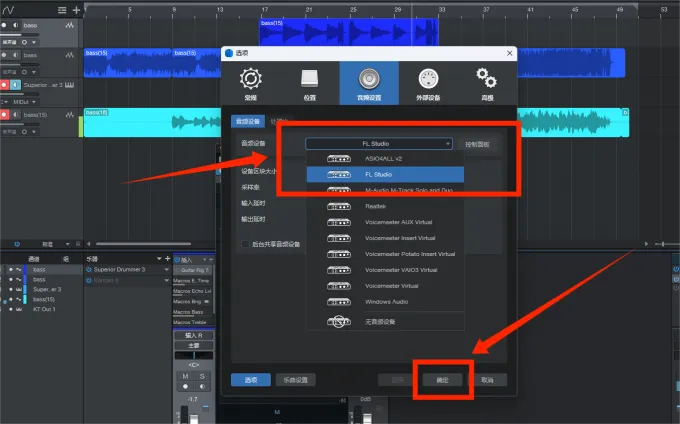The image size is (680, 424).
Task: Click the keyboard icon on Superior Drummer track
Action: click(69, 85)
